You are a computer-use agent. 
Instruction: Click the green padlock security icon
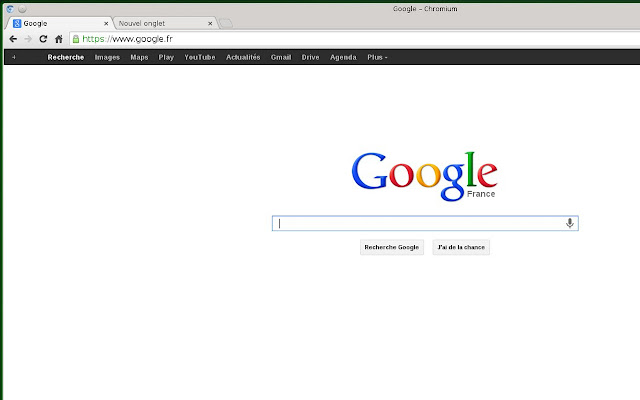click(x=76, y=39)
